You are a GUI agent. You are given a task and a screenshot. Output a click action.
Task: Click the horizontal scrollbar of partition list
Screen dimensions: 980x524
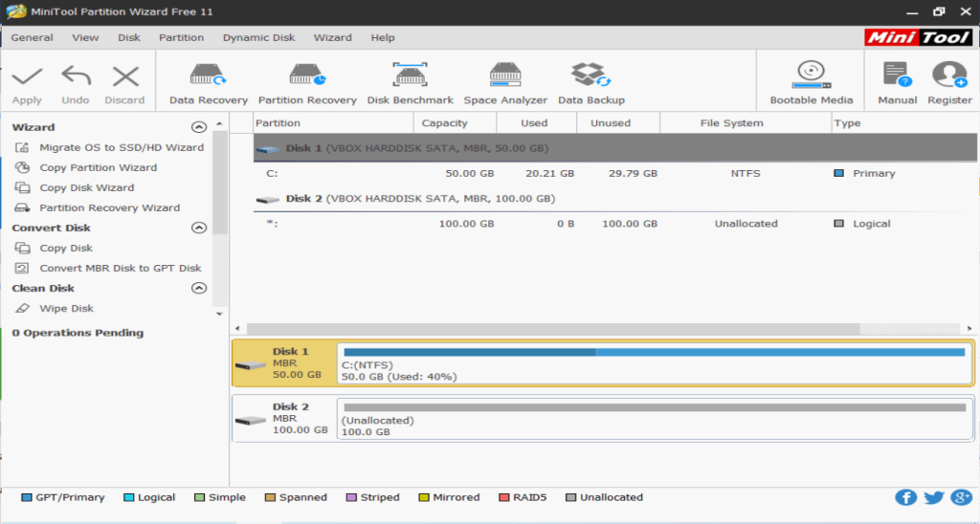pyautogui.click(x=554, y=329)
